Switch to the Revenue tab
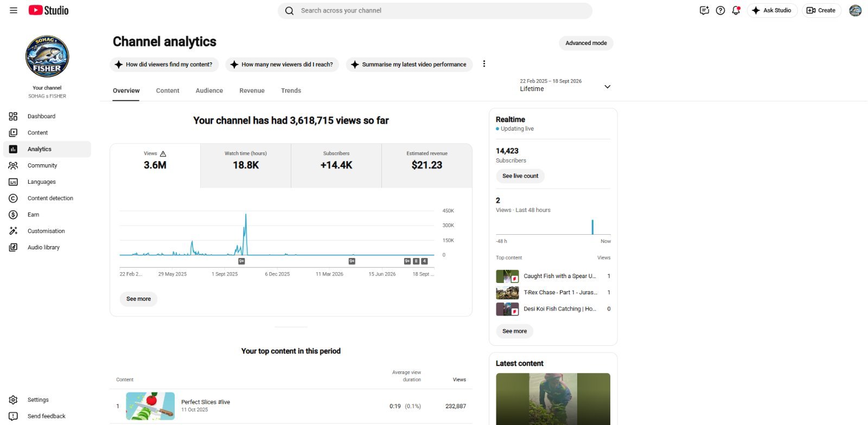Screen dimensions: 868x425 (252, 91)
